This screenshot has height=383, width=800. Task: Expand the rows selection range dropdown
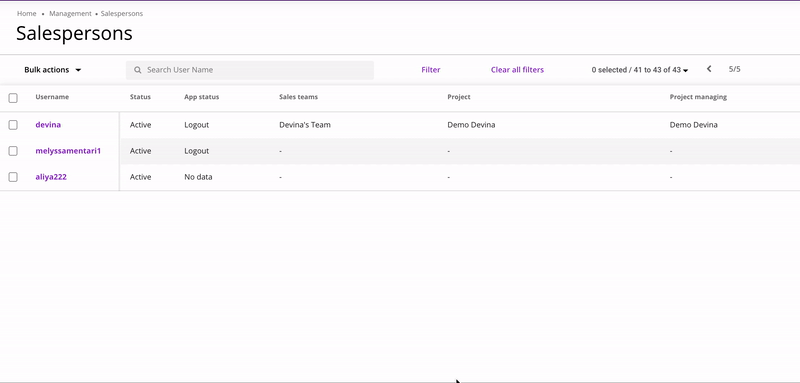tap(640, 70)
